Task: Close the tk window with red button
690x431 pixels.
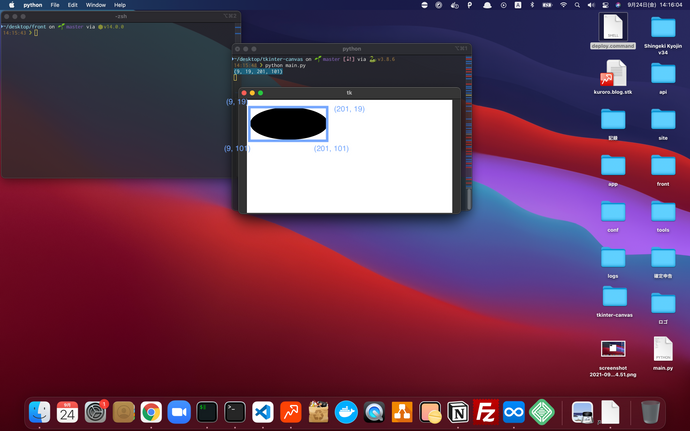Action: tap(244, 93)
